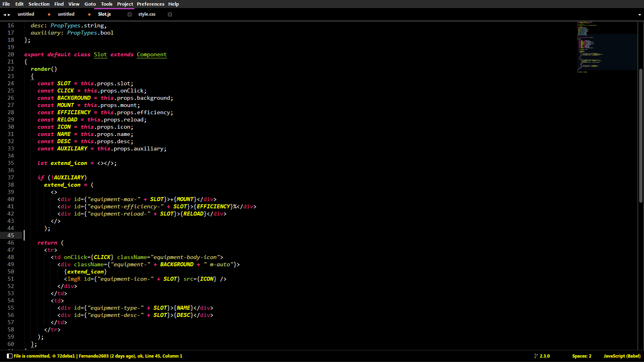The image size is (644, 362).
Task: Open the Edit menu
Action: tap(19, 4)
